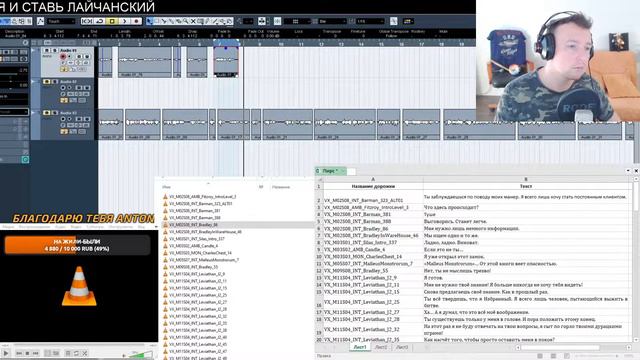Screen dimensions: 640x360
Task: Toggle record enable on Audio 02 track
Action: [63, 88]
